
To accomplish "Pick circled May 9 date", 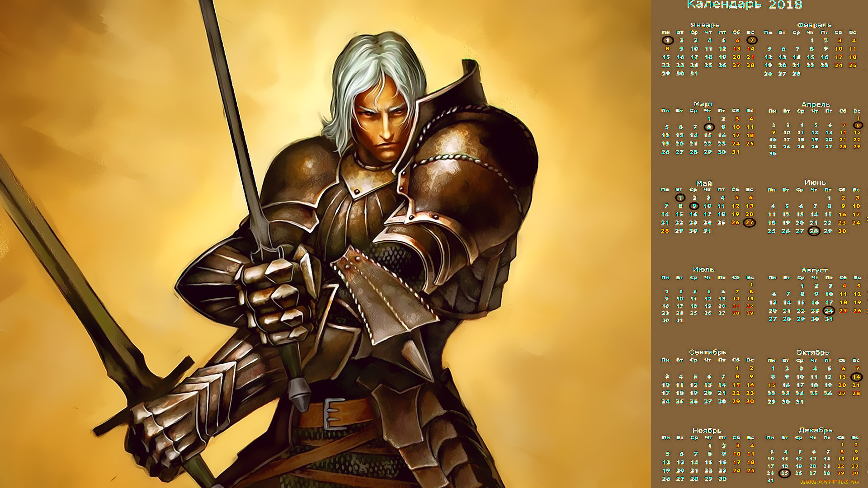I will coord(694,206).
